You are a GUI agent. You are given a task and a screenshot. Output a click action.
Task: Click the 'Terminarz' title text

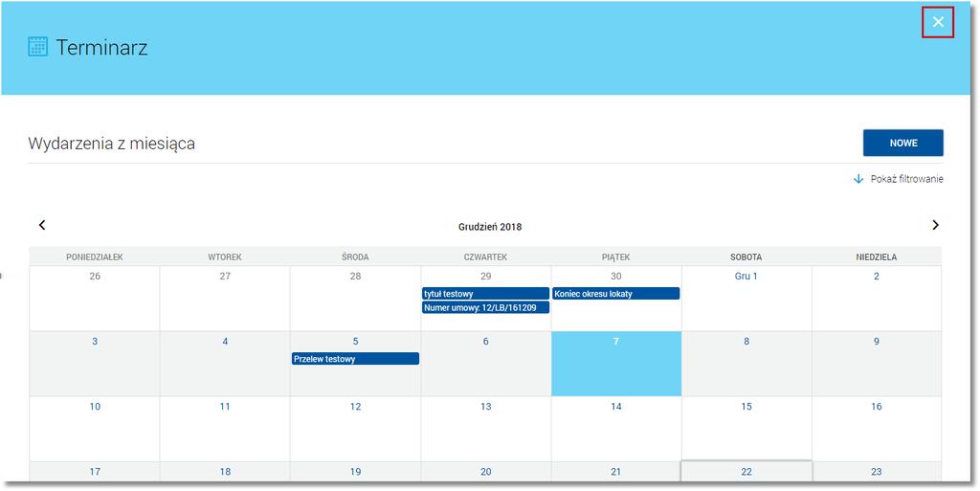101,48
